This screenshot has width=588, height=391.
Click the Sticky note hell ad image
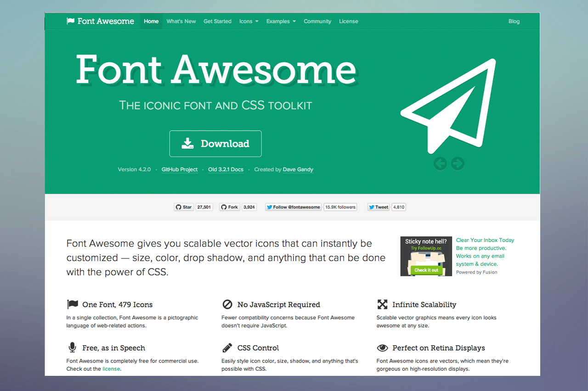click(427, 256)
